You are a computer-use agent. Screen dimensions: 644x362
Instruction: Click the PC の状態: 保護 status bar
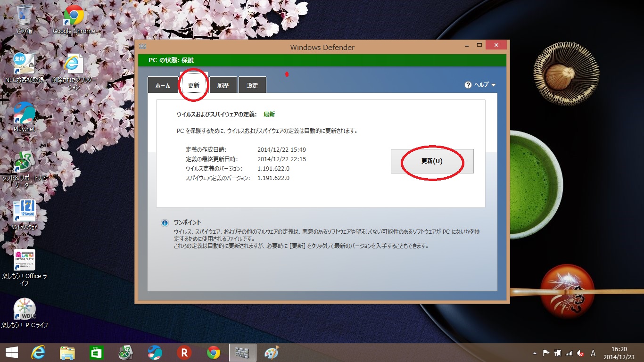pyautogui.click(x=322, y=60)
